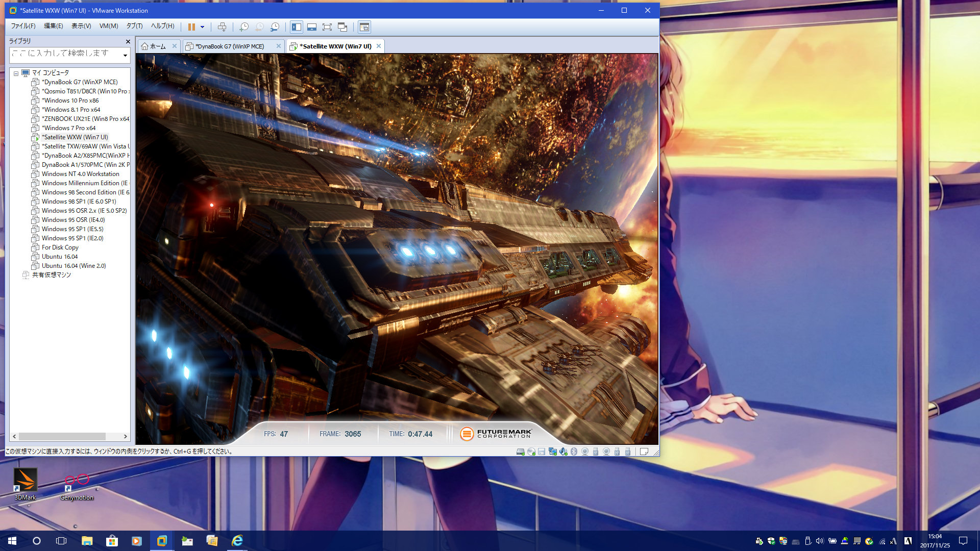This screenshot has width=980, height=551.
Task: Select Windows Millennium Edition in the library
Action: 81,183
